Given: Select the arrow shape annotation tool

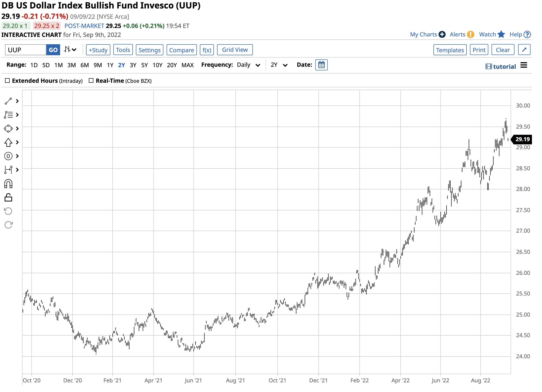Looking at the screenshot, I should click(x=8, y=143).
